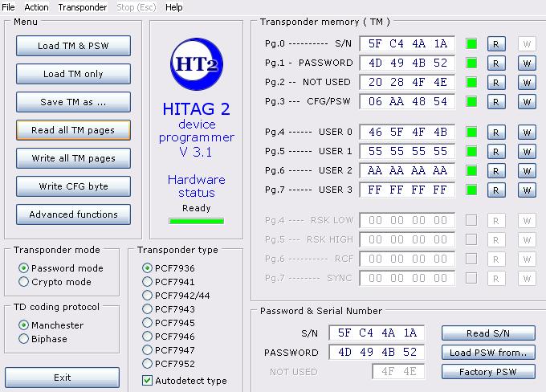Click Pg.3 CFG/PSW hex value field
The width and height of the screenshot is (546, 392).
click(x=407, y=101)
